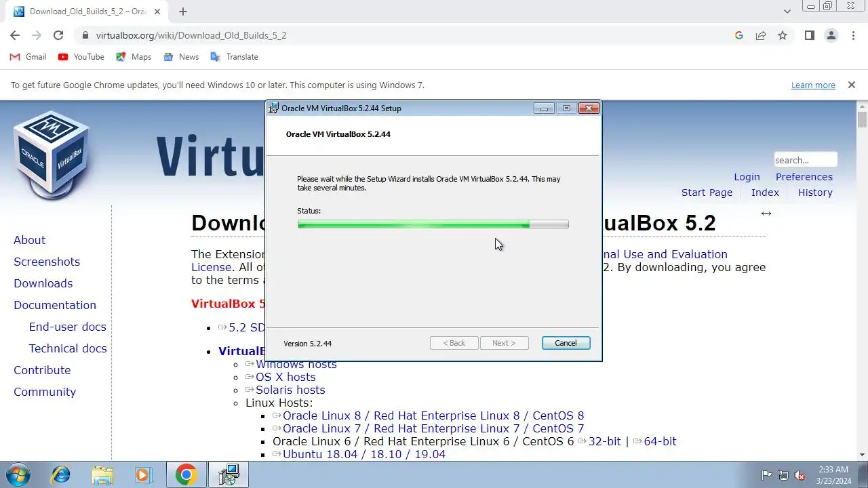Open End-user docs link
The height and width of the screenshot is (488, 868).
click(68, 327)
